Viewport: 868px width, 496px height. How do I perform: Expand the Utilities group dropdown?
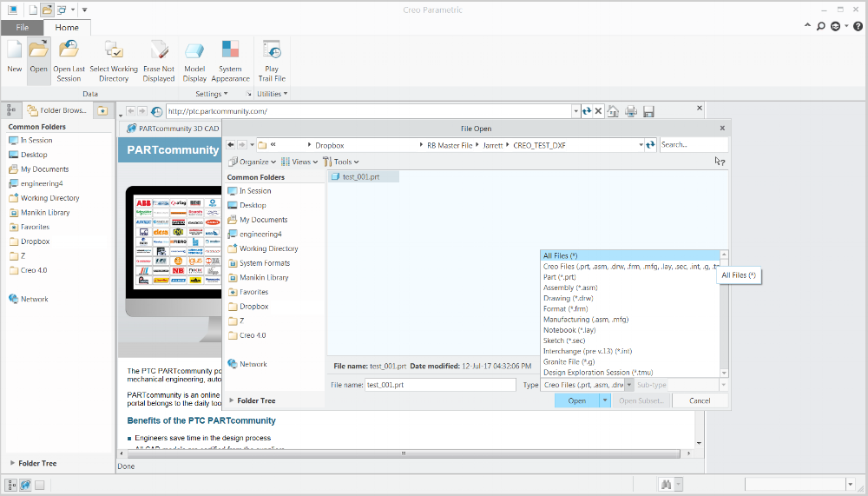coord(273,94)
